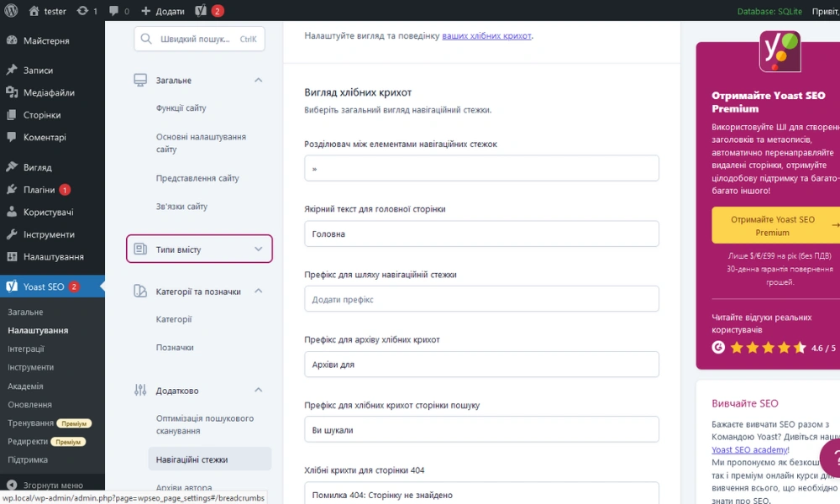The image size is (840, 504).
Task: Click the tester site home icon
Action: click(34, 11)
